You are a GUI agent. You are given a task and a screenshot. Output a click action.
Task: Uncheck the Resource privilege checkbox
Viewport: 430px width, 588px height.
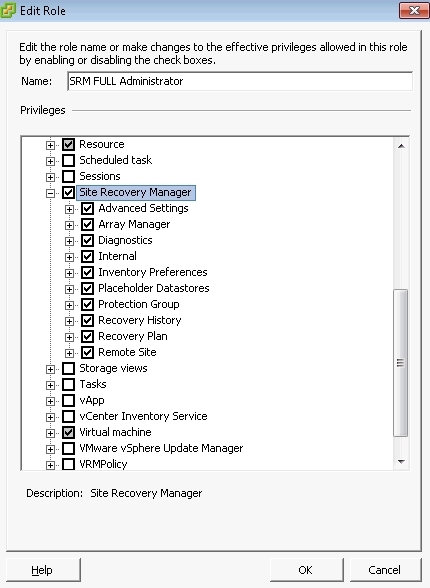[x=68, y=144]
